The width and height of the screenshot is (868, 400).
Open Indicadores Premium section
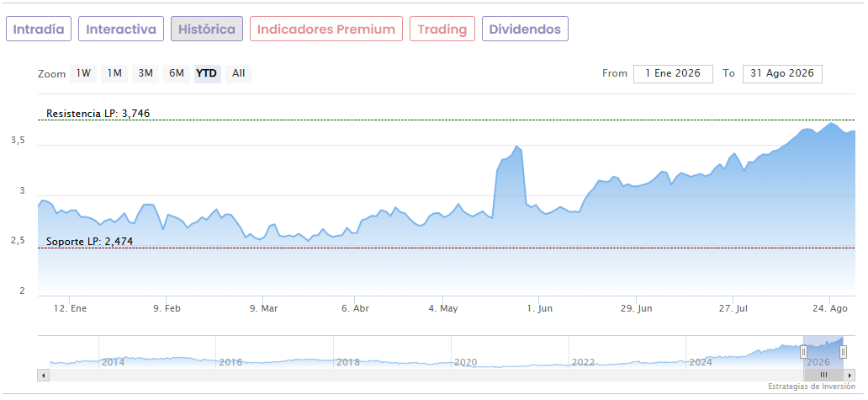326,29
